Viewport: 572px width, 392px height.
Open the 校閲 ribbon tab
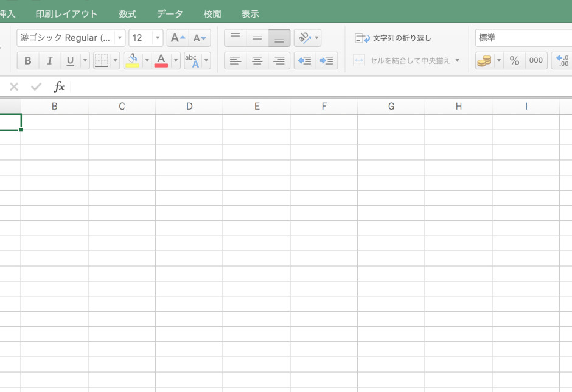pyautogui.click(x=211, y=13)
